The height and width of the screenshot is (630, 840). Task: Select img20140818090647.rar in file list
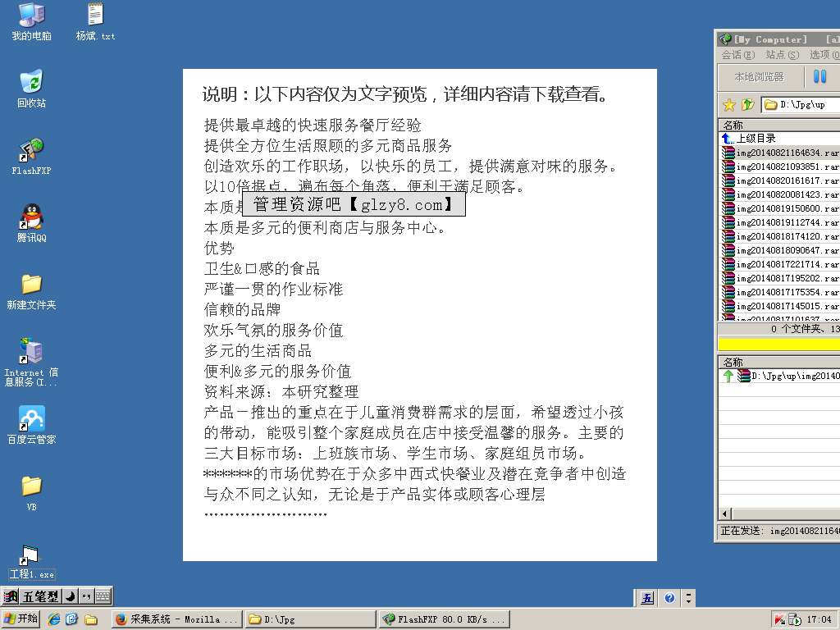point(780,250)
